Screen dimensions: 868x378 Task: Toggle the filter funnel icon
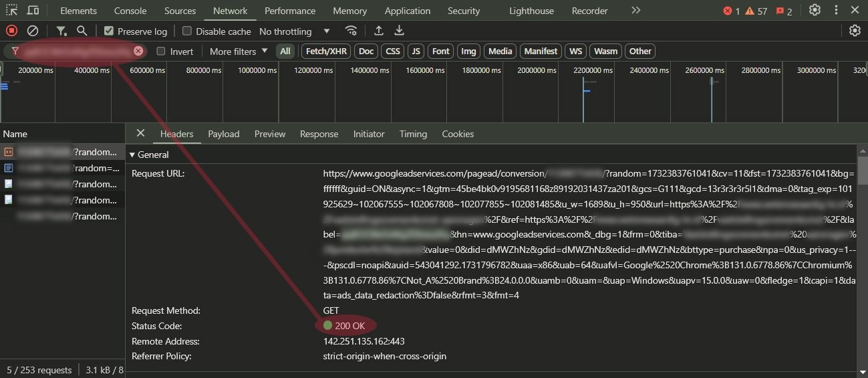coord(61,31)
